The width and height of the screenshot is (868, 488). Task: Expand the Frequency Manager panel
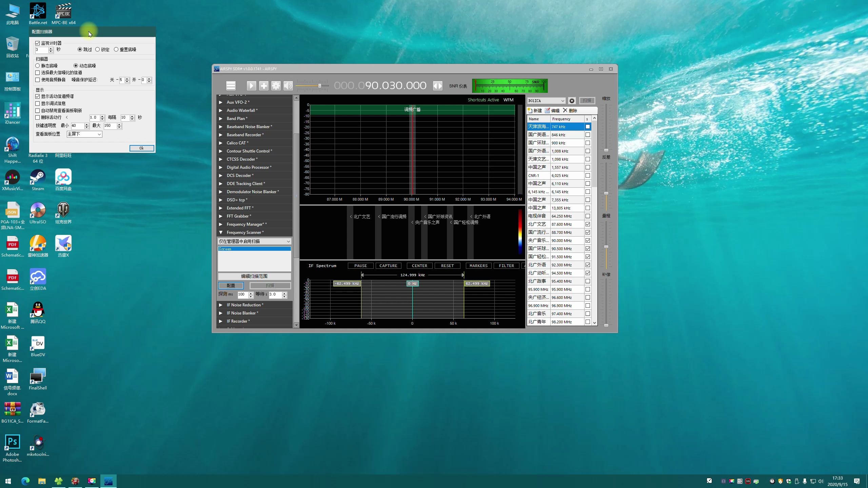(221, 224)
